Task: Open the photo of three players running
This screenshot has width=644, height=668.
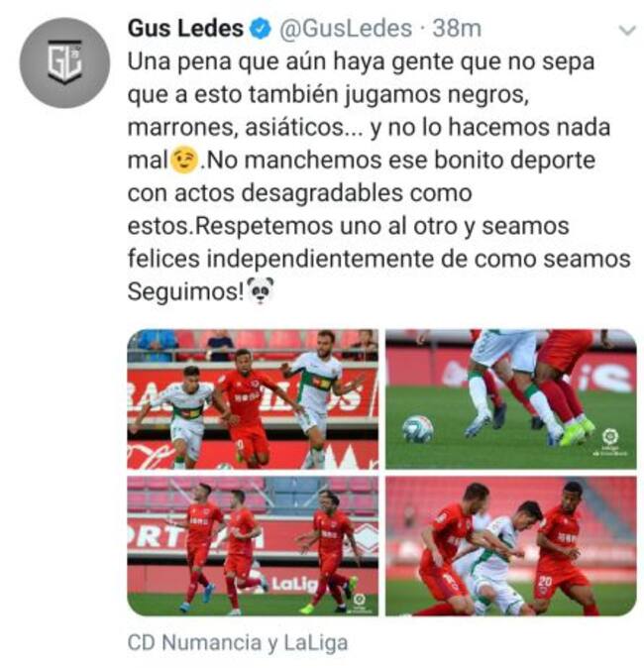Action: [253, 399]
